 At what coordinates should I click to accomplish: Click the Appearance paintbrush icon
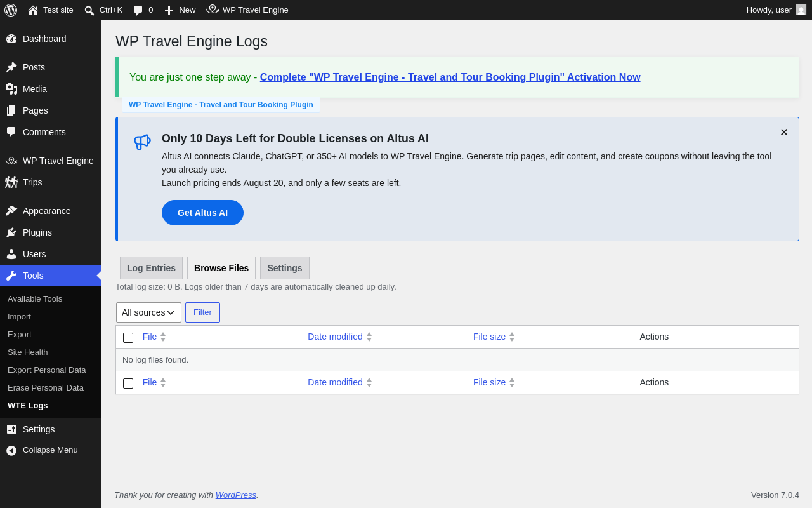coord(11,211)
